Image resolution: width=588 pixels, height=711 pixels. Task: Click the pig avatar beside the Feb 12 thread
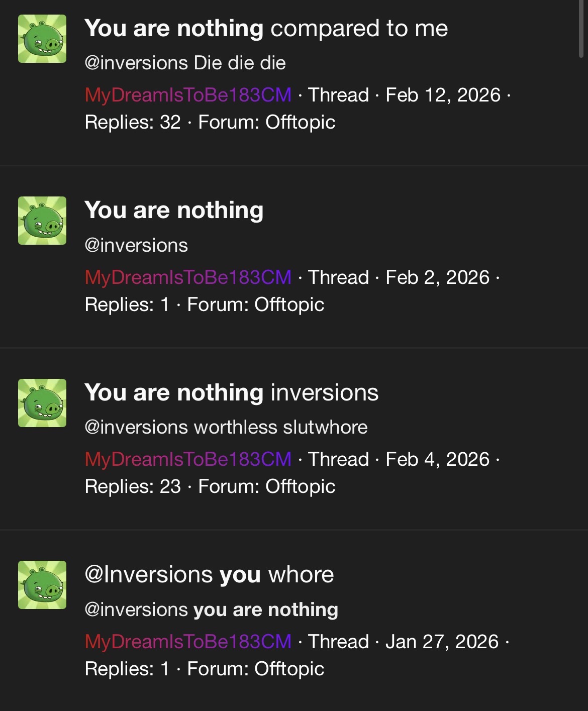tap(42, 39)
